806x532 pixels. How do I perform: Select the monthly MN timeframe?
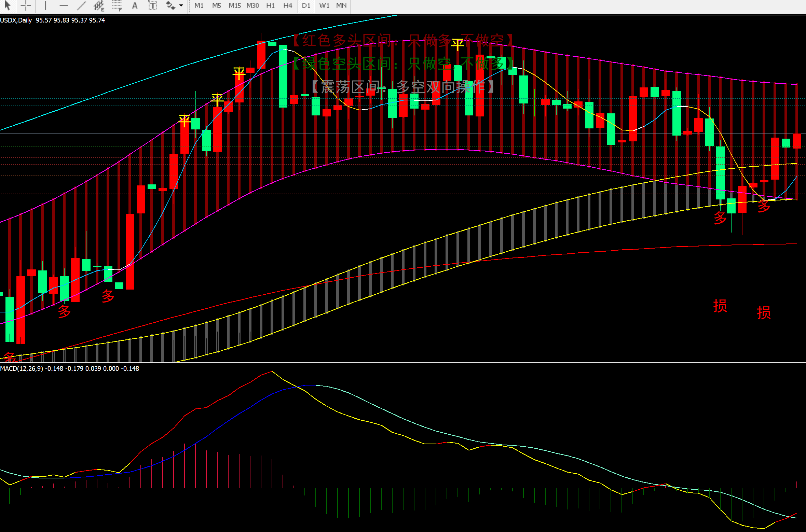[341, 5]
